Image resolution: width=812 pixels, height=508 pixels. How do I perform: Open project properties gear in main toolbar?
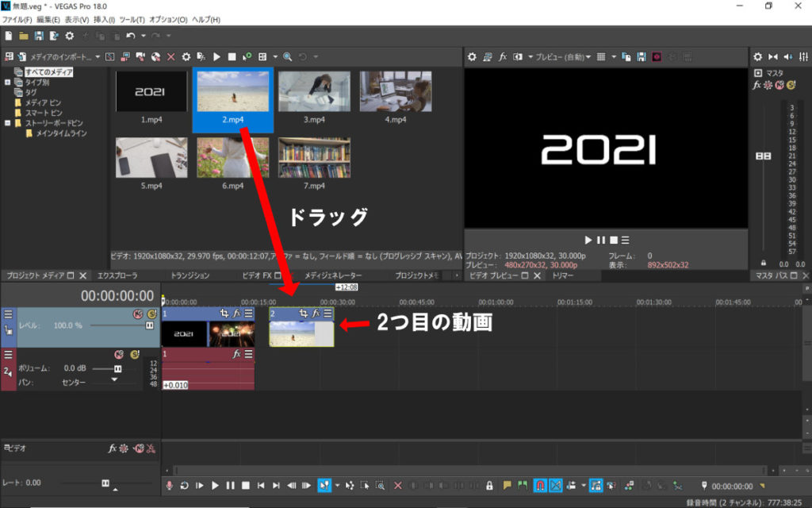pyautogui.click(x=69, y=37)
